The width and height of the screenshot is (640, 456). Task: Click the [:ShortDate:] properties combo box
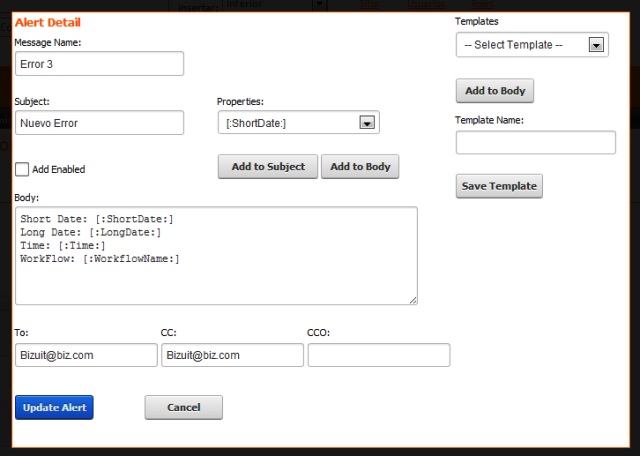coord(299,122)
